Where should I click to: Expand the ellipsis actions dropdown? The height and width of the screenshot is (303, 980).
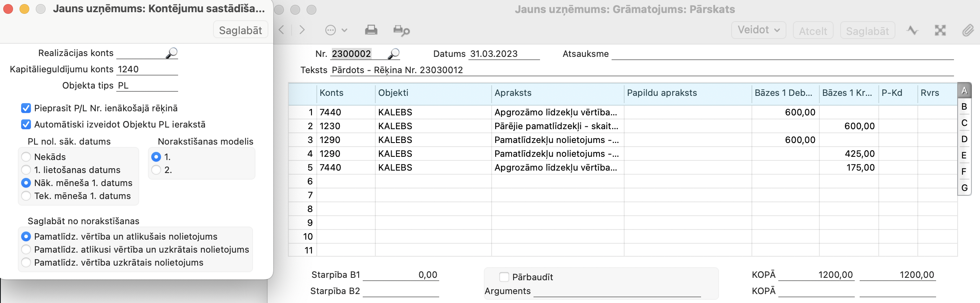click(x=336, y=30)
